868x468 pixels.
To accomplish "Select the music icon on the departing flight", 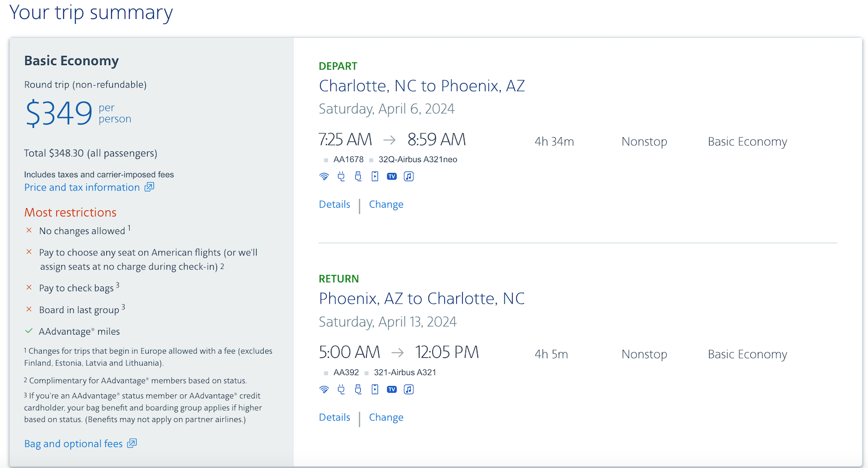I will (x=409, y=176).
